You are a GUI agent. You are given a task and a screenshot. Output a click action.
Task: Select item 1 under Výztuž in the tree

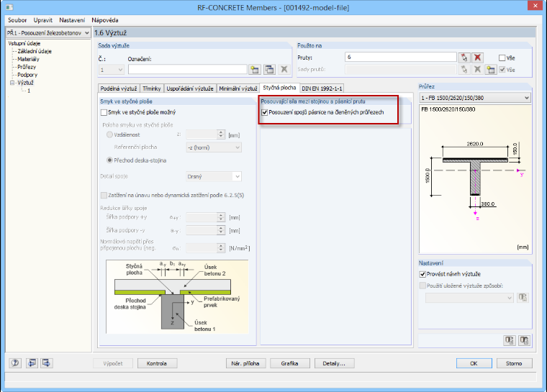[29, 91]
